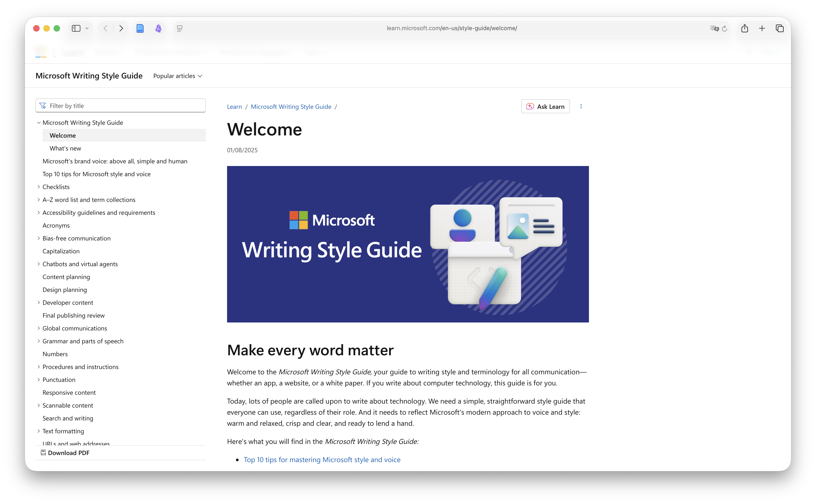Open Reader view from the toolbar

(x=140, y=28)
